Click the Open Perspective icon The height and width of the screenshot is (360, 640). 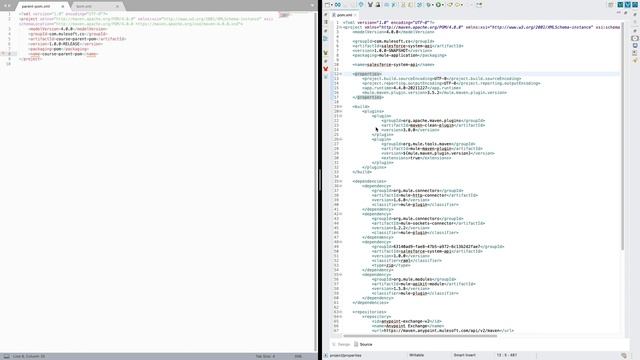(611, 4)
